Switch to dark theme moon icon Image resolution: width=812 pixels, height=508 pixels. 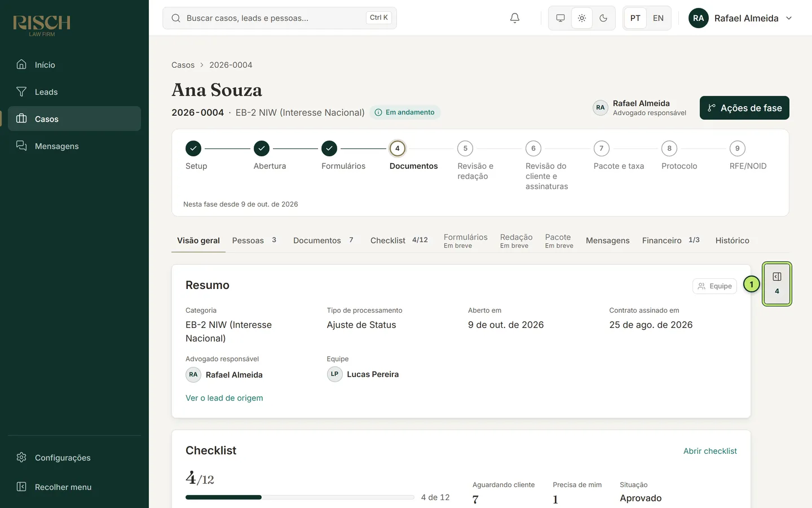click(x=603, y=18)
